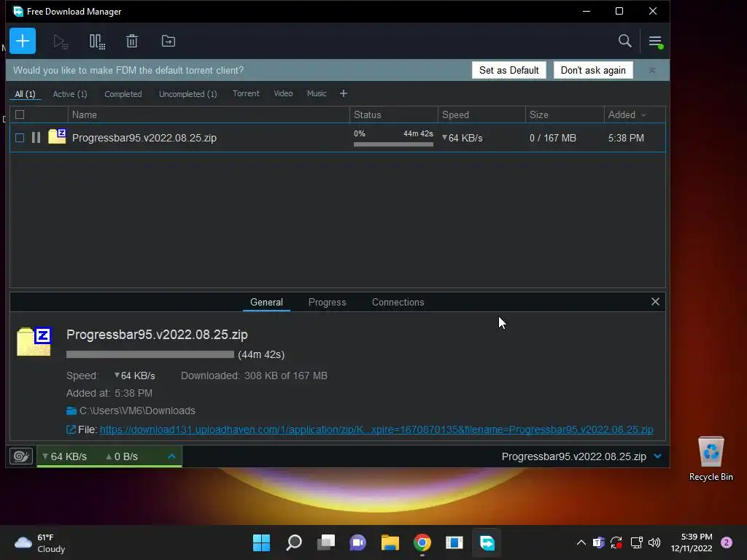The height and width of the screenshot is (560, 747).
Task: Click the 64 KB/s download speed indicator
Action: (64, 456)
